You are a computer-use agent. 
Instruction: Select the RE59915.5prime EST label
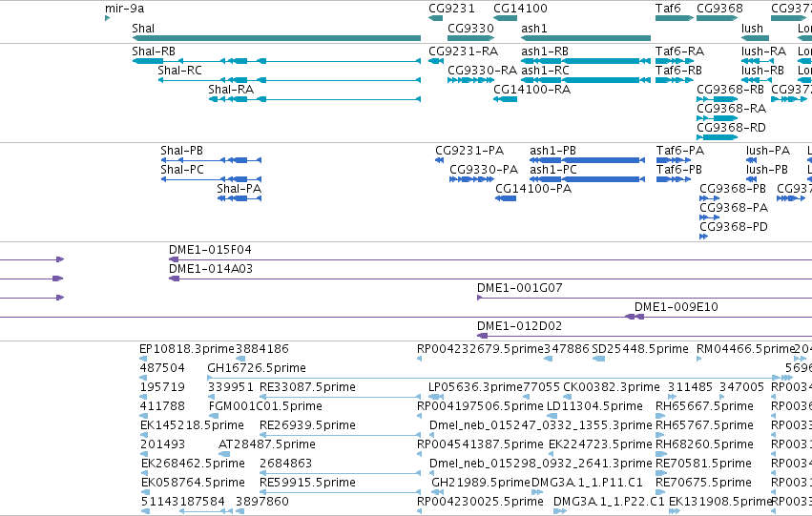pyautogui.click(x=307, y=483)
